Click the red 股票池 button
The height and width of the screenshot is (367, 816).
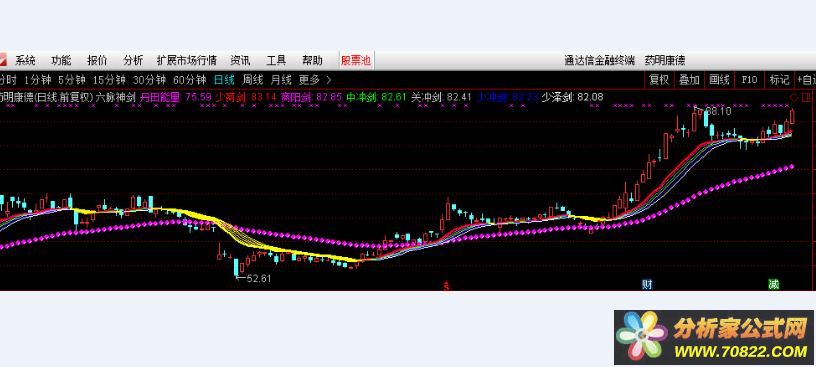click(x=356, y=60)
